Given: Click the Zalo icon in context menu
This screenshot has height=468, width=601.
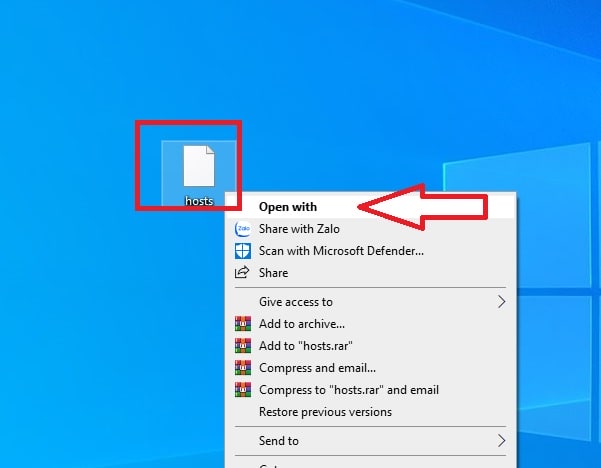Looking at the screenshot, I should 243,229.
